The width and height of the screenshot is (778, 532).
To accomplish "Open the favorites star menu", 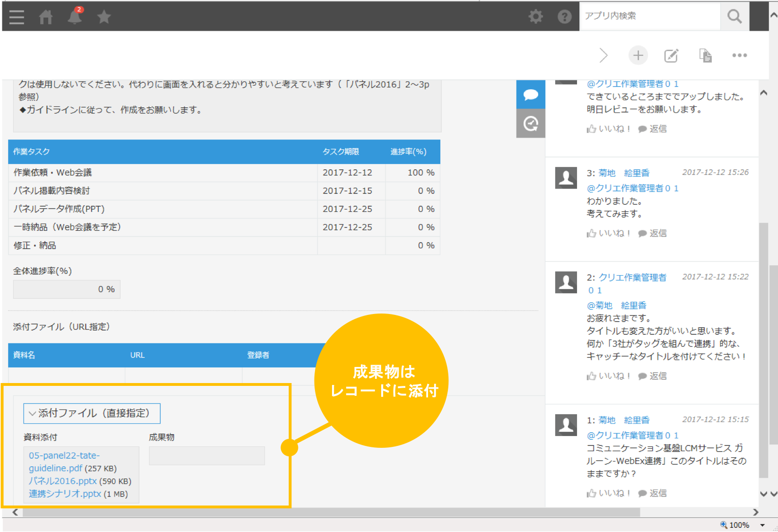I will pos(104,16).
